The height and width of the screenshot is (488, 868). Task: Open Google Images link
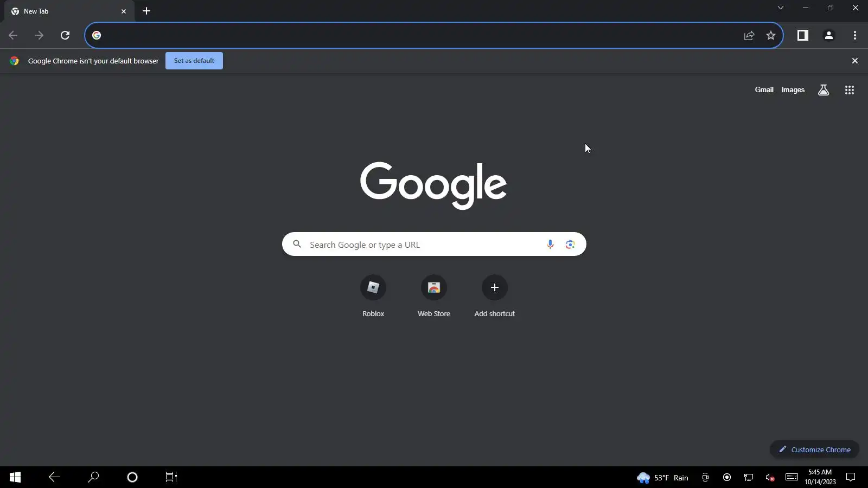(793, 90)
